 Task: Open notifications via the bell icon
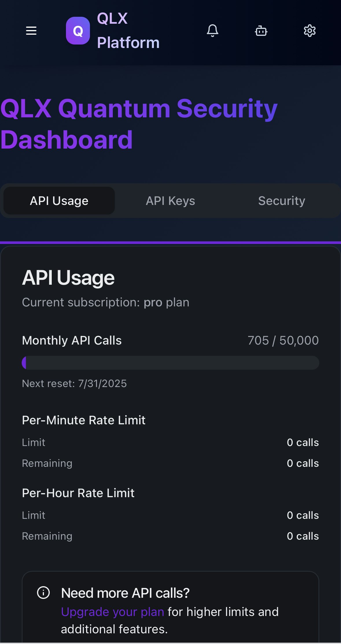coord(213,31)
